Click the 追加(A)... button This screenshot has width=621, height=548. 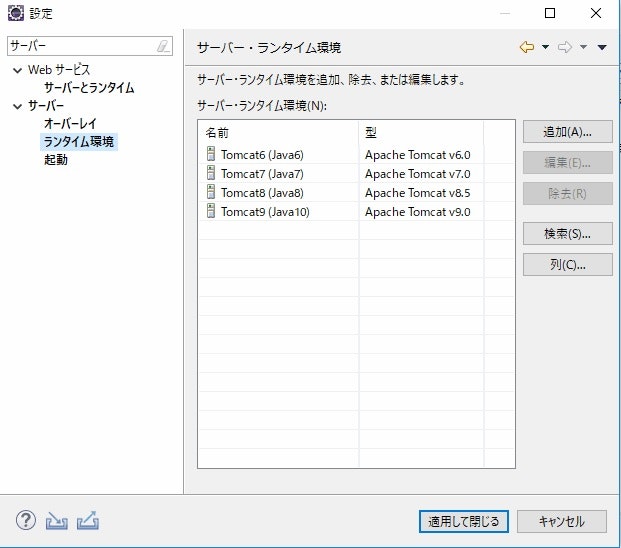[x=568, y=132]
